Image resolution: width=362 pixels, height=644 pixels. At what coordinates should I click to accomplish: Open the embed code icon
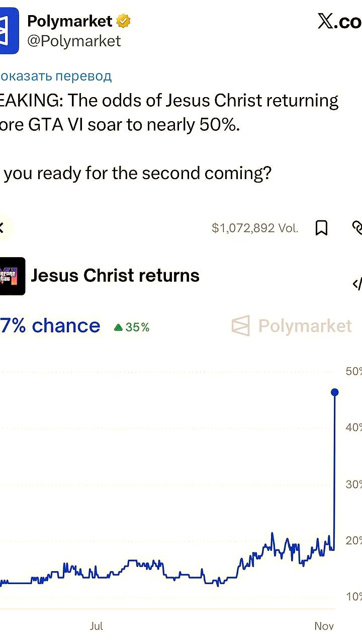pyautogui.click(x=357, y=285)
